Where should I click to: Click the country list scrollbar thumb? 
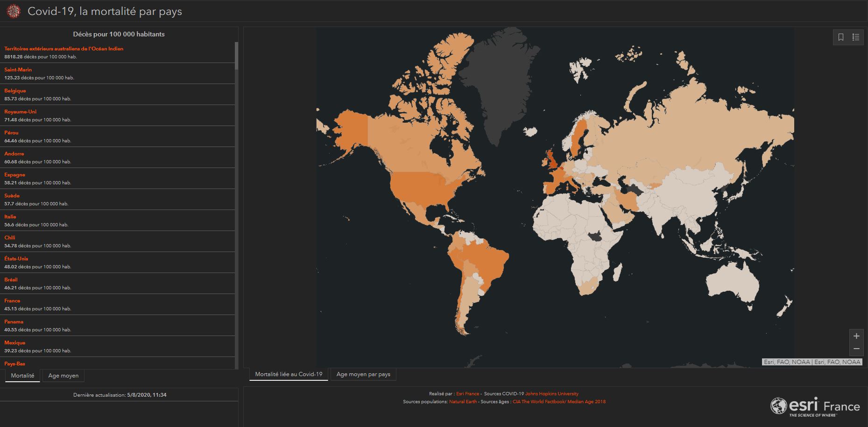coord(236,56)
